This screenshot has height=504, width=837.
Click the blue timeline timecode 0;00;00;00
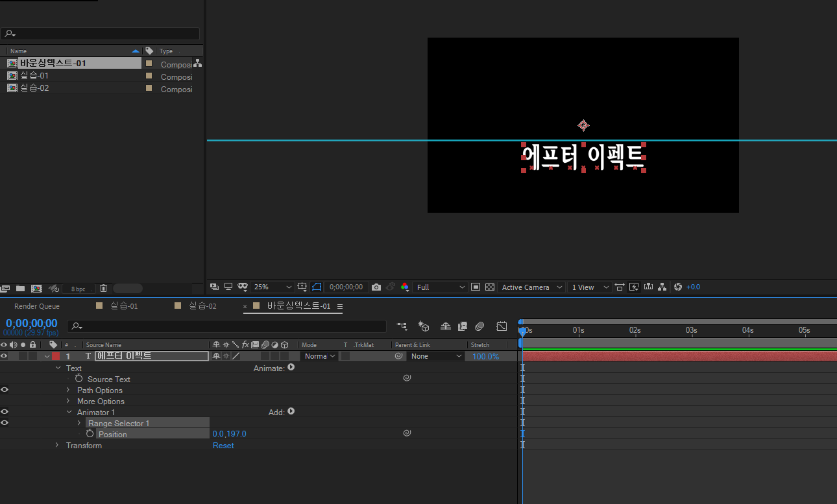[x=31, y=323]
